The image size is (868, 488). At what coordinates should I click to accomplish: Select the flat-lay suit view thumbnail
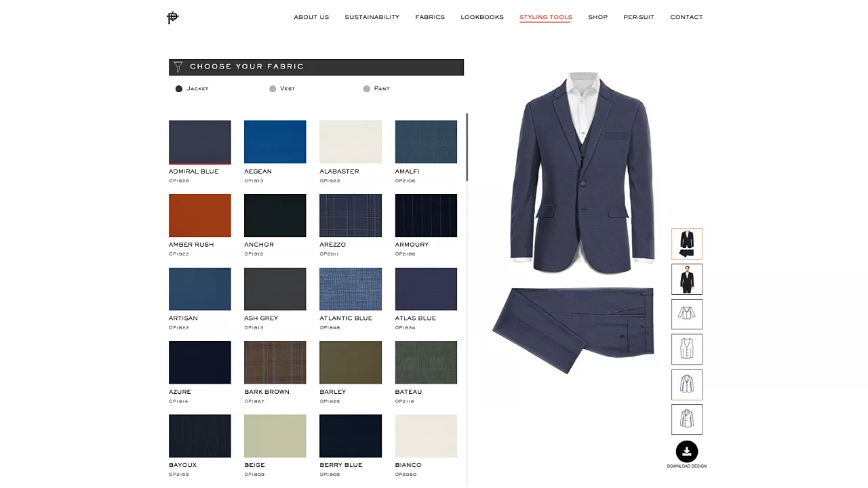[x=686, y=244]
